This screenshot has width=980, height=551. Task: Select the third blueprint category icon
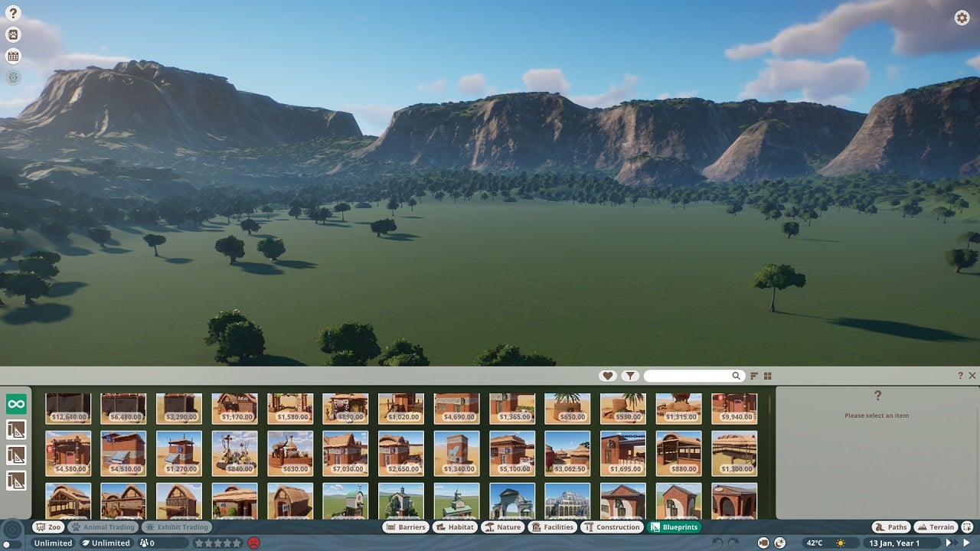coord(16,455)
